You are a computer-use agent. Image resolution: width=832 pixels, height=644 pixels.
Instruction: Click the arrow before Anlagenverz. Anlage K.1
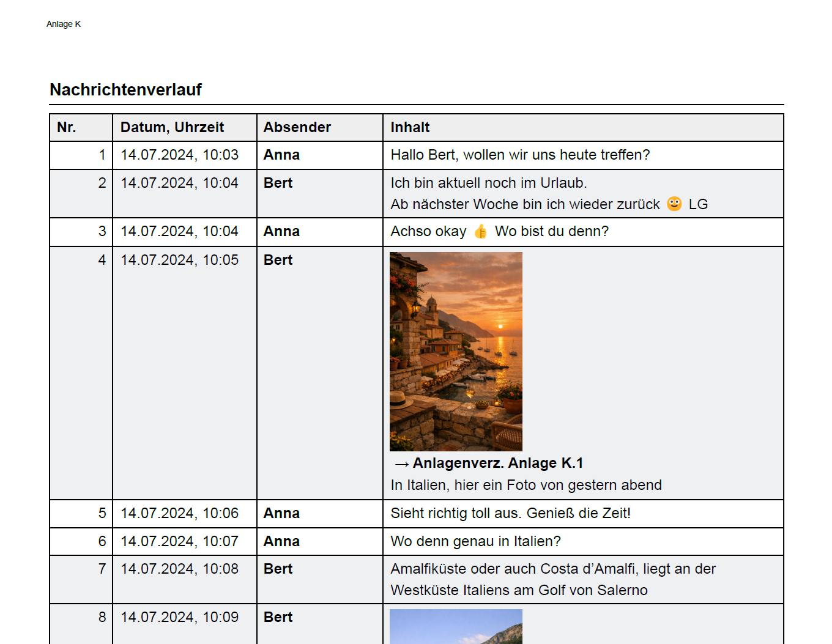tap(402, 464)
